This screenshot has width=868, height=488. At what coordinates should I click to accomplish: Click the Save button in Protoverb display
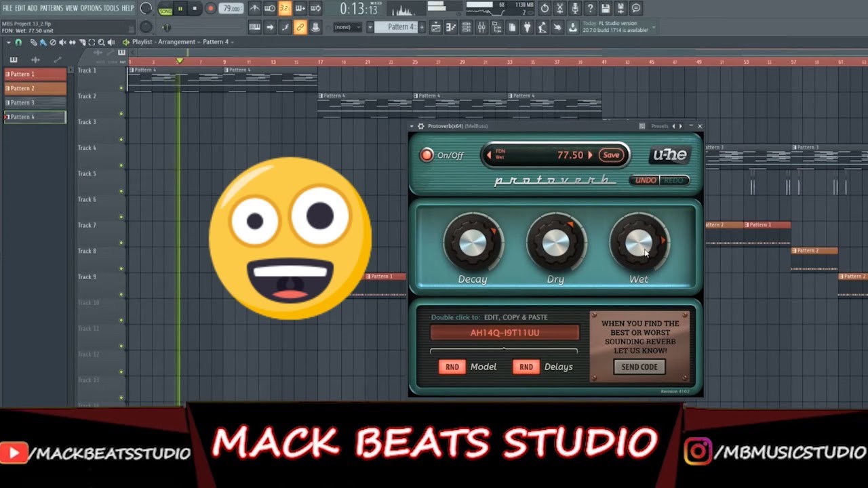tap(611, 155)
